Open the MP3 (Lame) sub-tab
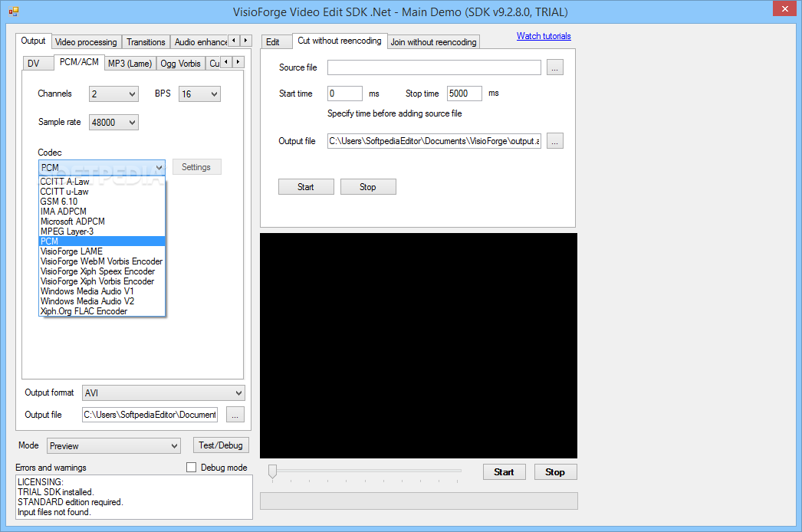 tap(130, 64)
